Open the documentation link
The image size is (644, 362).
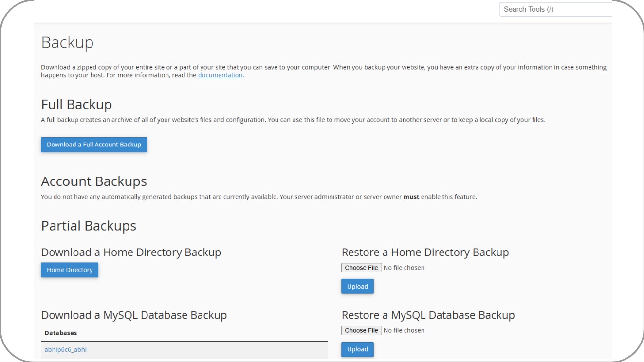(220, 75)
